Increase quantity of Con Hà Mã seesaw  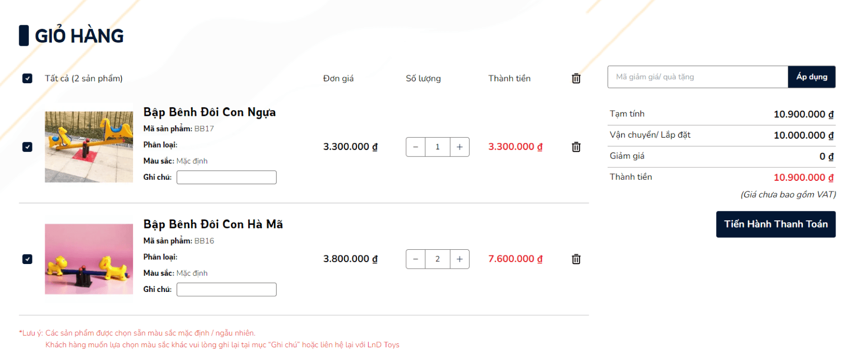click(x=459, y=259)
